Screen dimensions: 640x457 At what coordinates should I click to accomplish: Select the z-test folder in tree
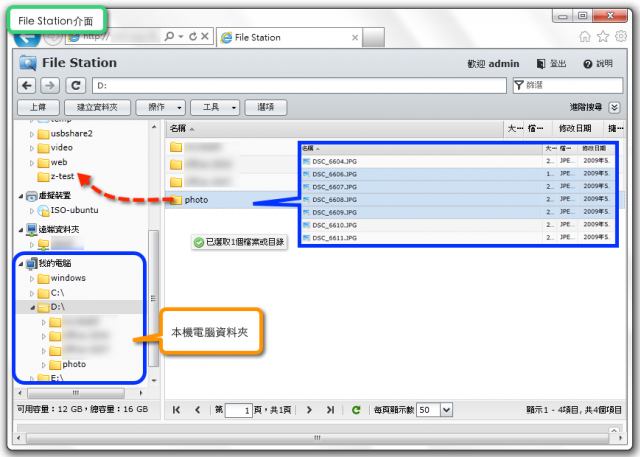pyautogui.click(x=62, y=177)
